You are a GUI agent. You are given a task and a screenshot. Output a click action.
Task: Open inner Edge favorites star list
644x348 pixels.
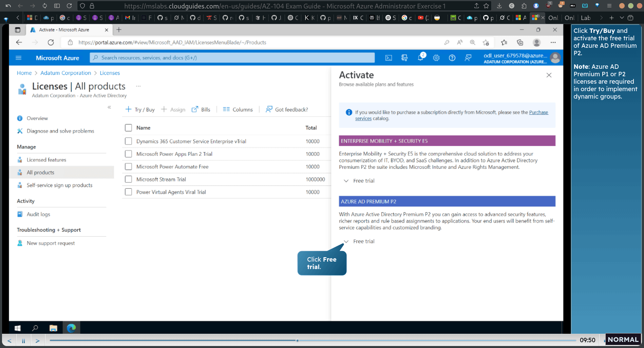(x=504, y=42)
